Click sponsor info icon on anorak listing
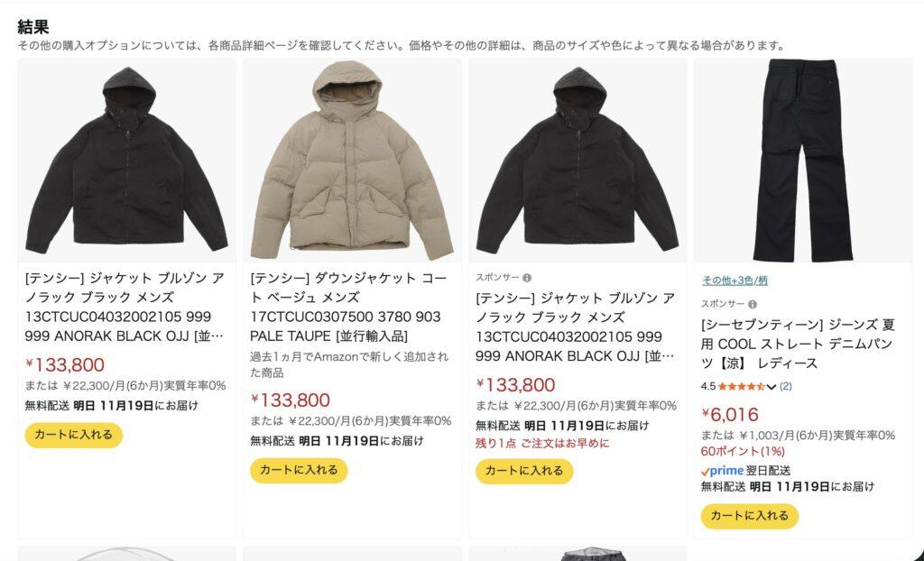Screen dimensions: 924x561 point(527,278)
